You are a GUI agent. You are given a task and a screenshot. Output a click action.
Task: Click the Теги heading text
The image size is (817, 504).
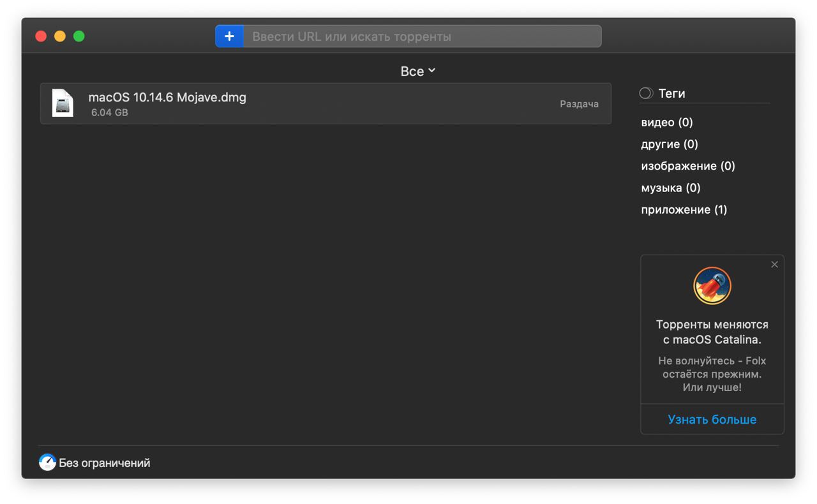coord(671,93)
